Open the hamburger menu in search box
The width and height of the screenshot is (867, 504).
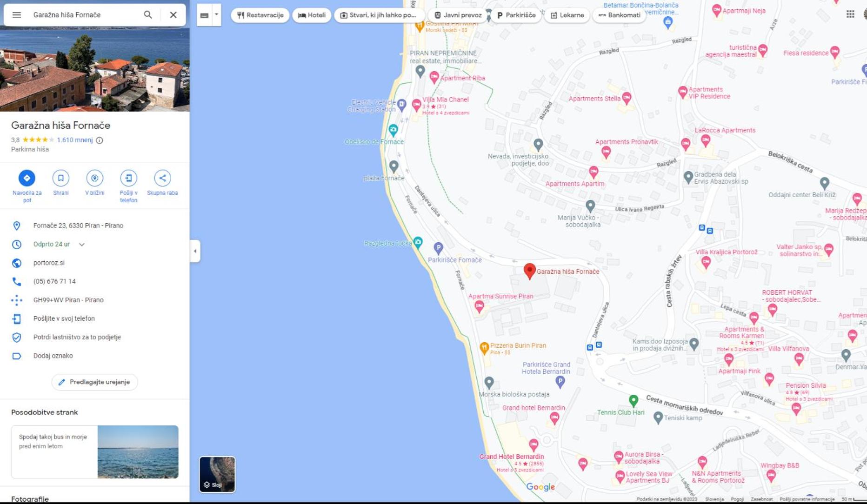[17, 15]
